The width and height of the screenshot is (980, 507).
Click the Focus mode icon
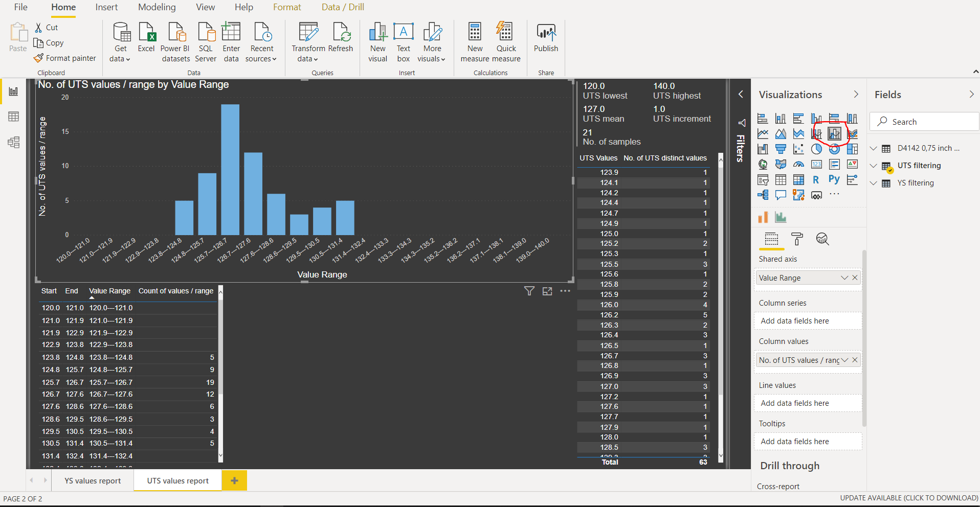(x=547, y=291)
